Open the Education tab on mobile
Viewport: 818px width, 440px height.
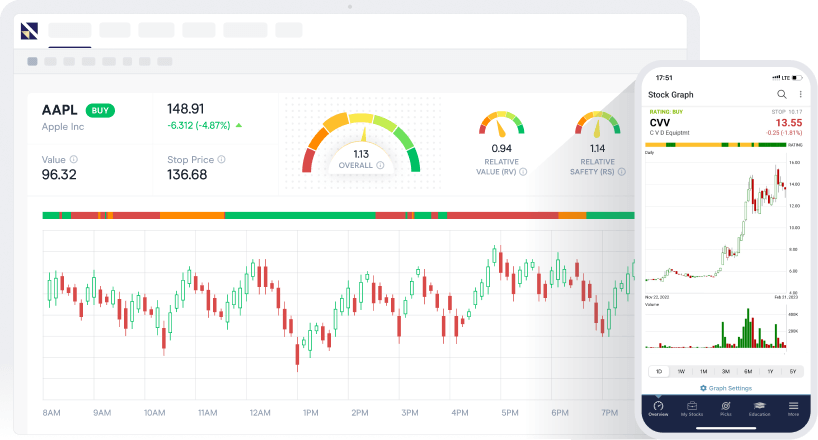tap(759, 406)
